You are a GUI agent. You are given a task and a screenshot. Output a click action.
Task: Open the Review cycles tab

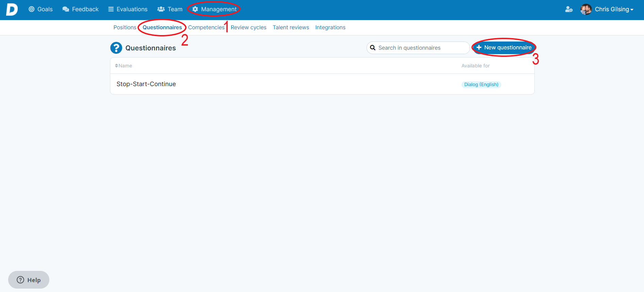[248, 27]
